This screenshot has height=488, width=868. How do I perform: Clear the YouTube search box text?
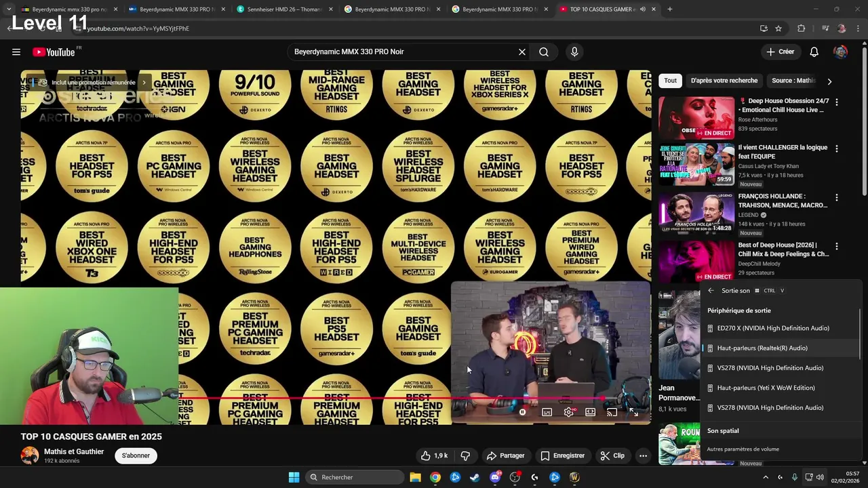pos(522,52)
